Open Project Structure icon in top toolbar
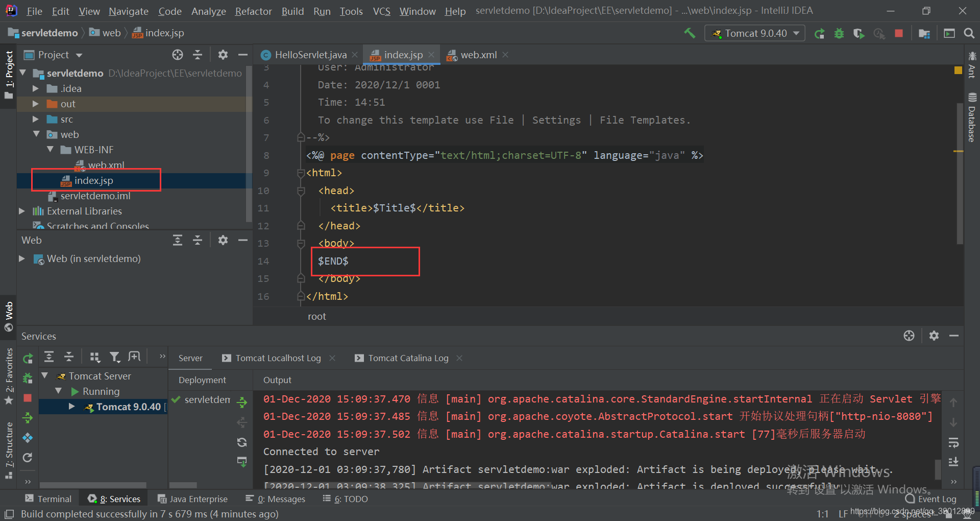 (924, 34)
